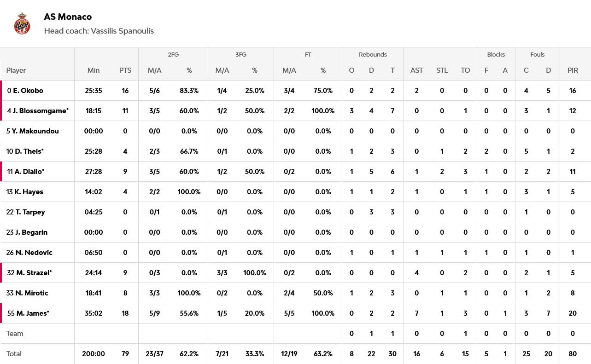Click the TO column header
This screenshot has height=364, width=591.
pos(465,70)
